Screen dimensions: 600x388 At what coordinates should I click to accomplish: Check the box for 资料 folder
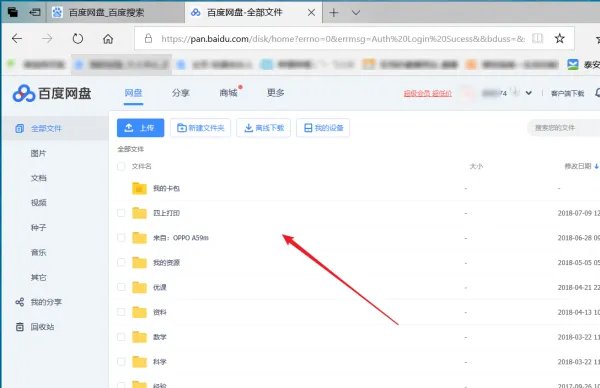pos(121,312)
